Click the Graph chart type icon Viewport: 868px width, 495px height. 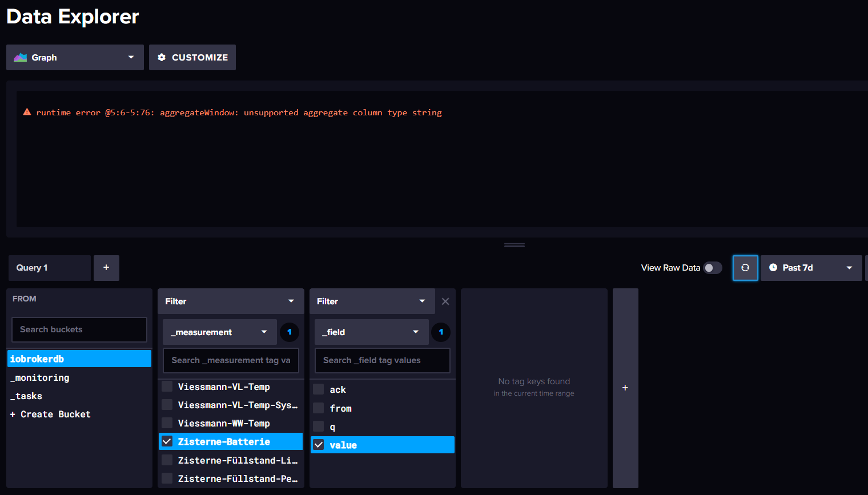pos(21,58)
